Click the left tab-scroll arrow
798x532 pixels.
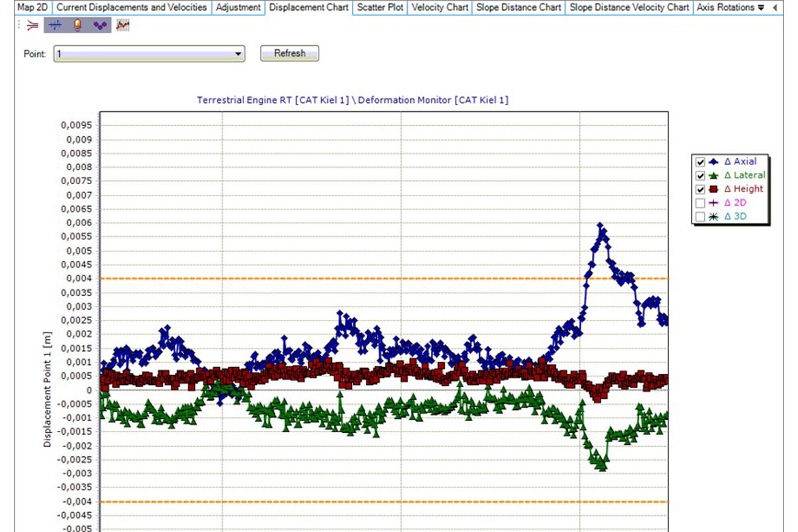[x=775, y=7]
